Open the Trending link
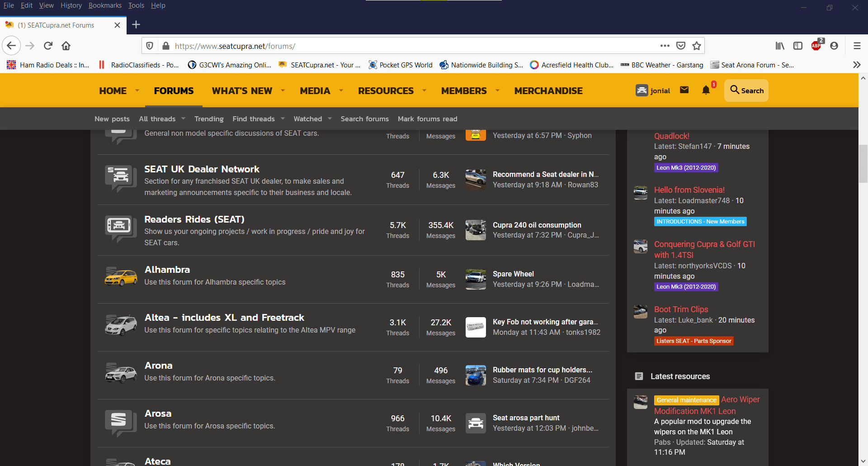 tap(209, 119)
